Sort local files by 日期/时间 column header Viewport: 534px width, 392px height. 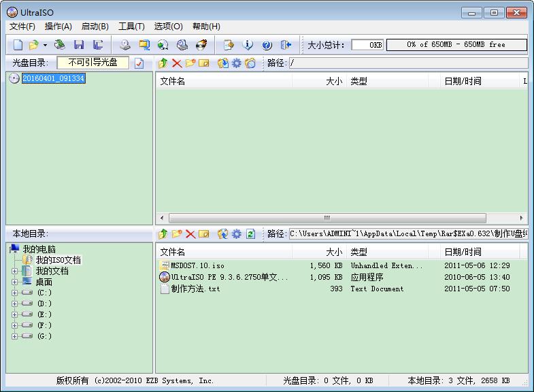480,252
